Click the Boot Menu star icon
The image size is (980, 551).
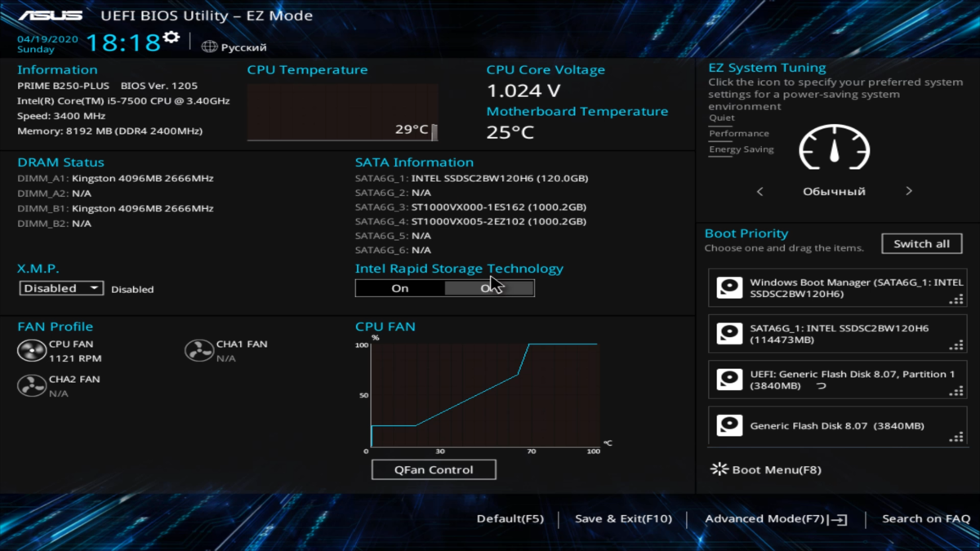click(719, 469)
